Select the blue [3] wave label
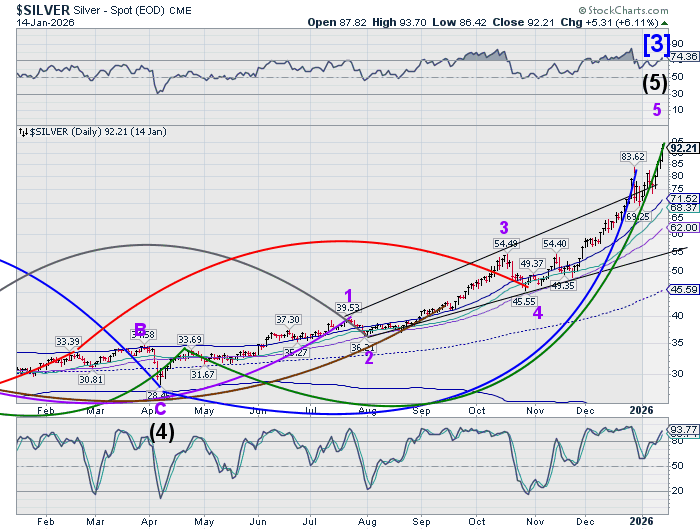Image resolution: width=700 pixels, height=530 pixels. point(656,45)
